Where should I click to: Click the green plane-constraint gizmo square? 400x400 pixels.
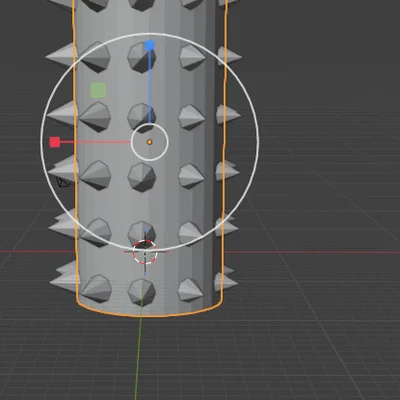pyautogui.click(x=98, y=91)
